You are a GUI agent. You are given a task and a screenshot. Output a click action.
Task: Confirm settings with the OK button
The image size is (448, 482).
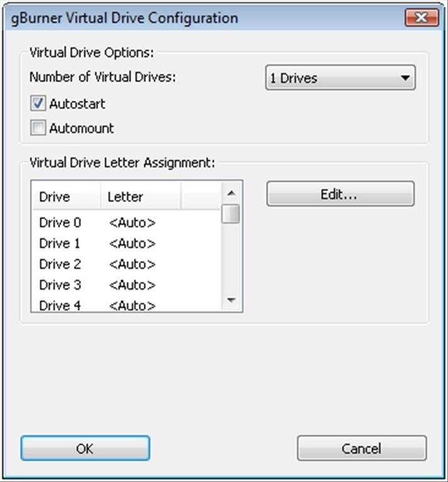[x=85, y=449]
